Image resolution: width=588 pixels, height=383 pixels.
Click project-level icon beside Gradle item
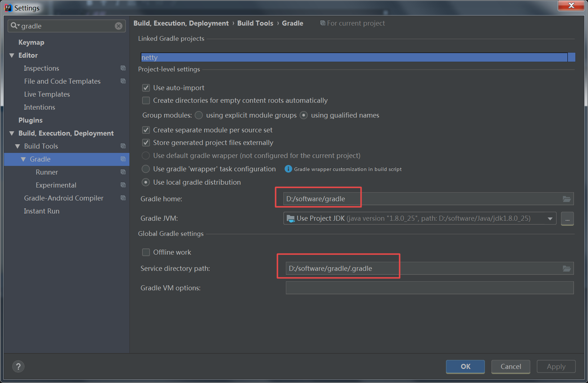tap(123, 159)
